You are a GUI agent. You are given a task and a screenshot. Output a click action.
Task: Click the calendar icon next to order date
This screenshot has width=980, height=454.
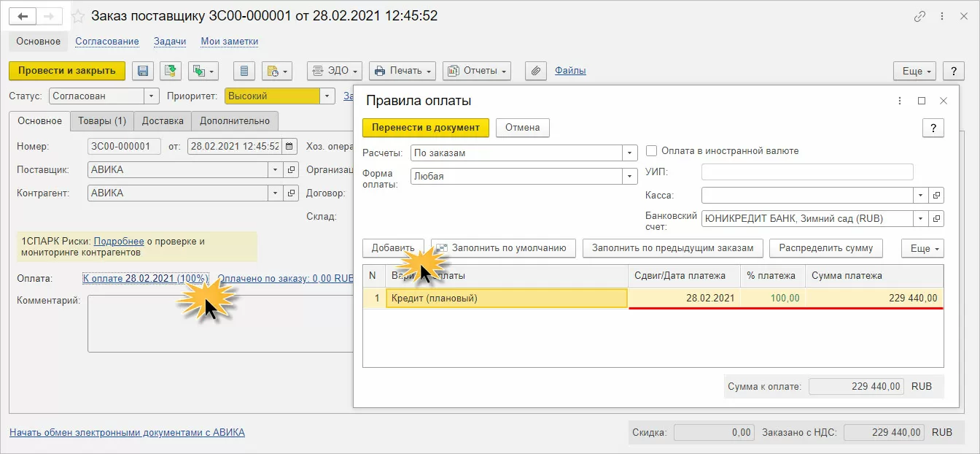pyautogui.click(x=289, y=146)
